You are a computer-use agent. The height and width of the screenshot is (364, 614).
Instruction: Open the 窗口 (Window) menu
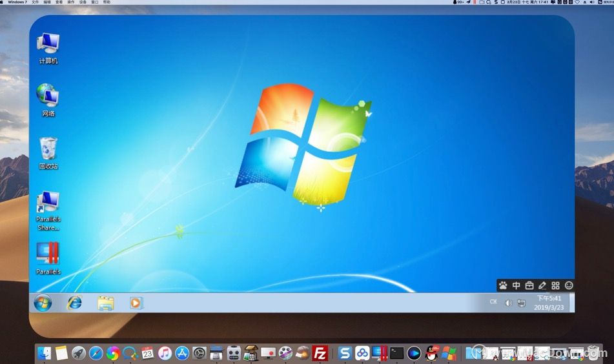point(95,2)
